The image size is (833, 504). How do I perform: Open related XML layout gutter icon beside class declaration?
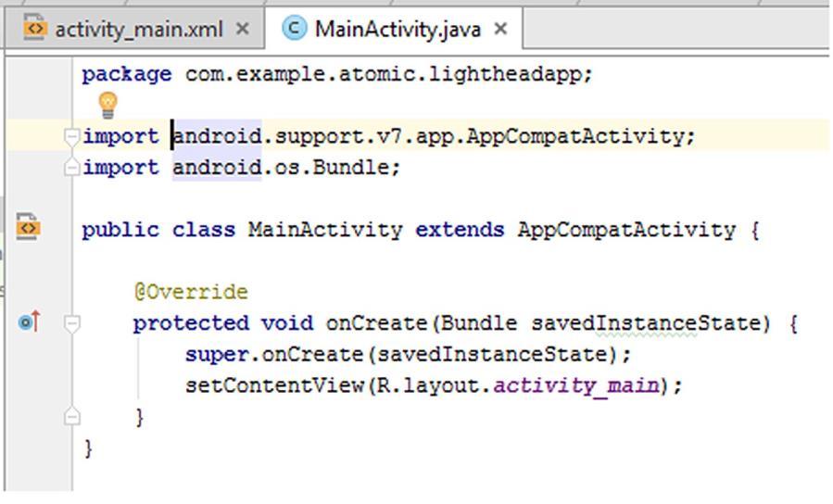click(28, 227)
